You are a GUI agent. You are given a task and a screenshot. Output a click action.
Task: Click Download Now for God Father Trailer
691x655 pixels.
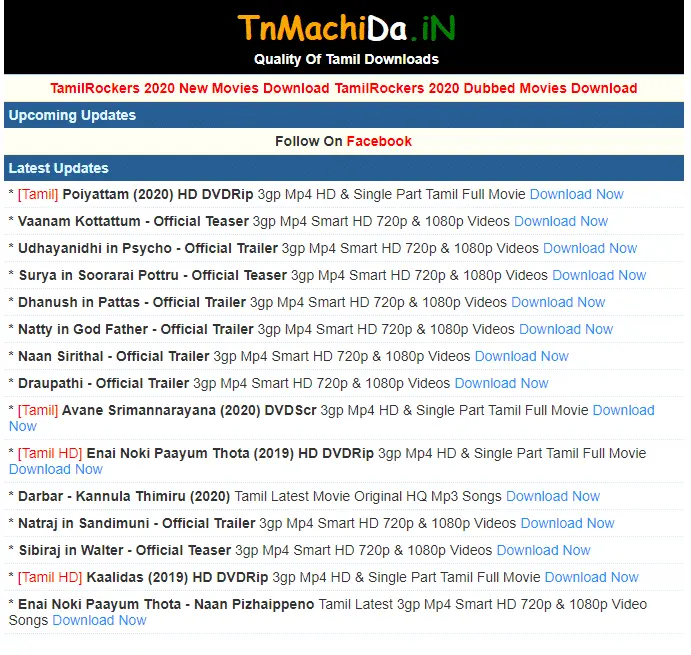[x=566, y=329]
